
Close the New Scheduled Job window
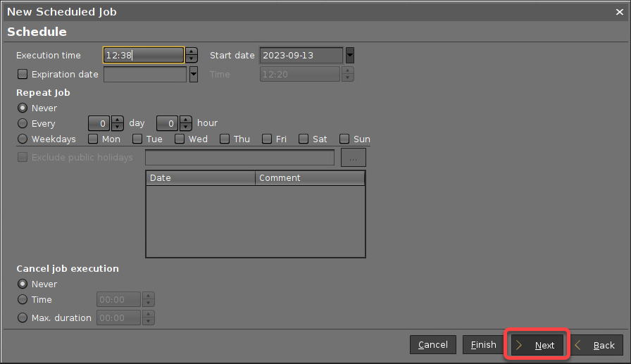619,11
